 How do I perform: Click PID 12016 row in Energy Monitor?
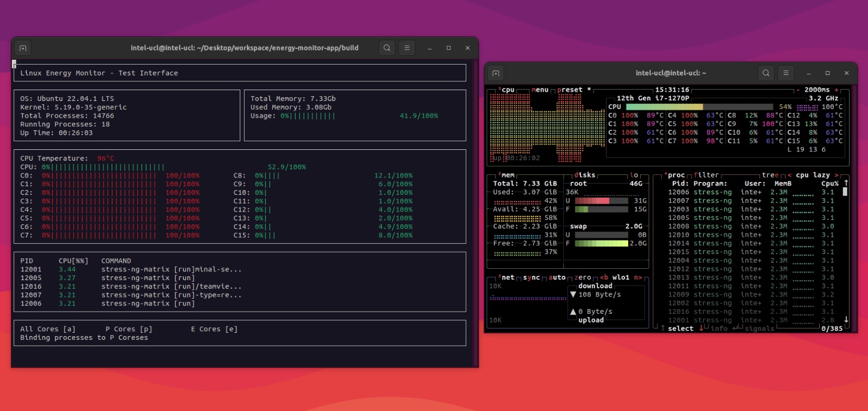tap(131, 287)
